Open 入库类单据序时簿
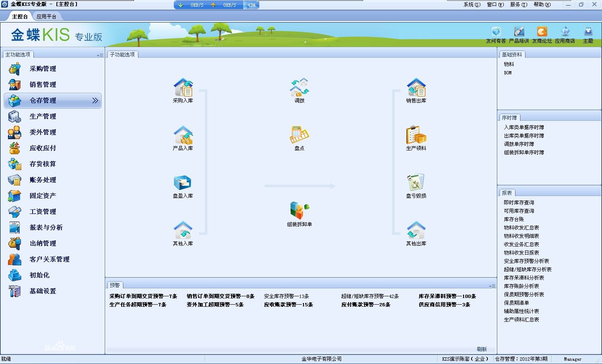The image size is (602, 364). (524, 127)
